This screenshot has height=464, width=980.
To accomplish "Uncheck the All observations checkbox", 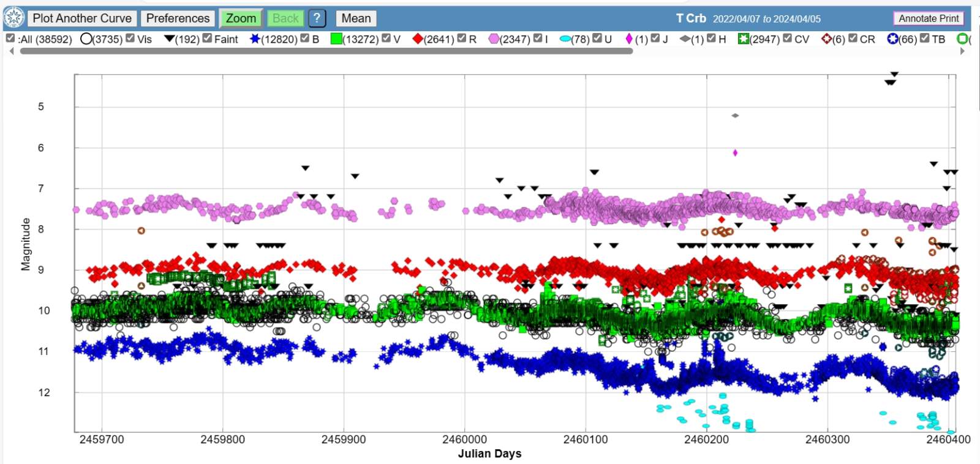I will (10, 39).
